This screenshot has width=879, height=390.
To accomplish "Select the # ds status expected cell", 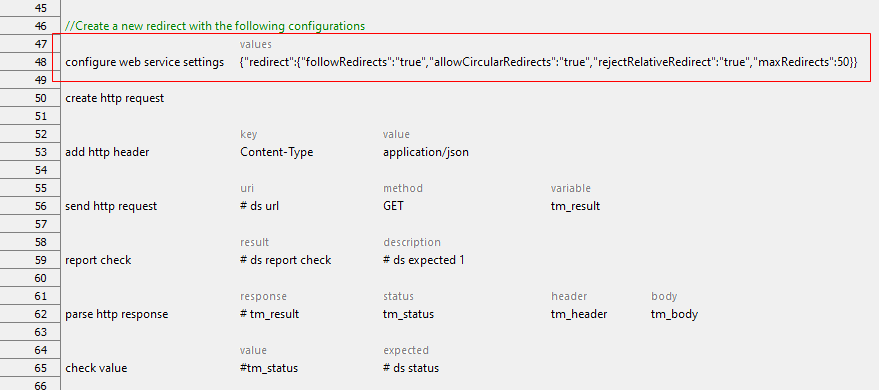I will [x=411, y=368].
